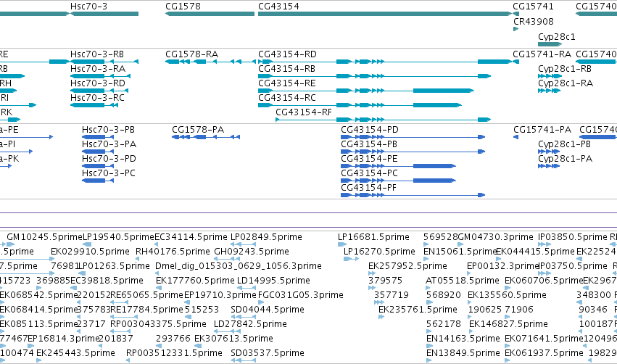The width and height of the screenshot is (617, 364).
Task: Select the CG43154-PE protein label
Action: coord(369,159)
